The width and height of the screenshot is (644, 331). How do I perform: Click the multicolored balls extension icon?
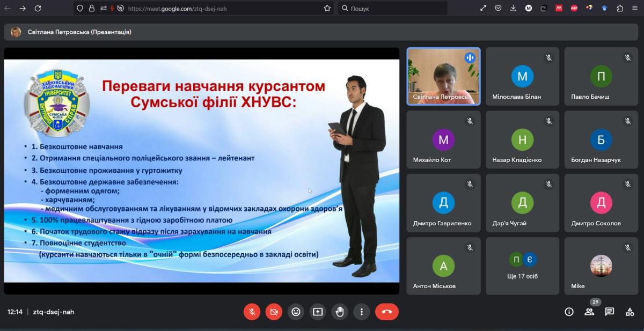click(589, 8)
